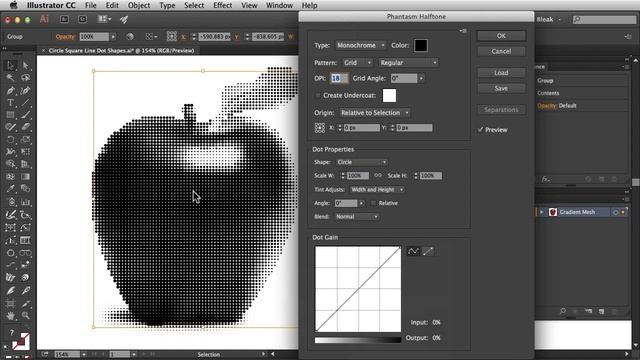The image size is (640, 360).
Task: Open the Tint Adjusts dropdown
Action: [377, 189]
